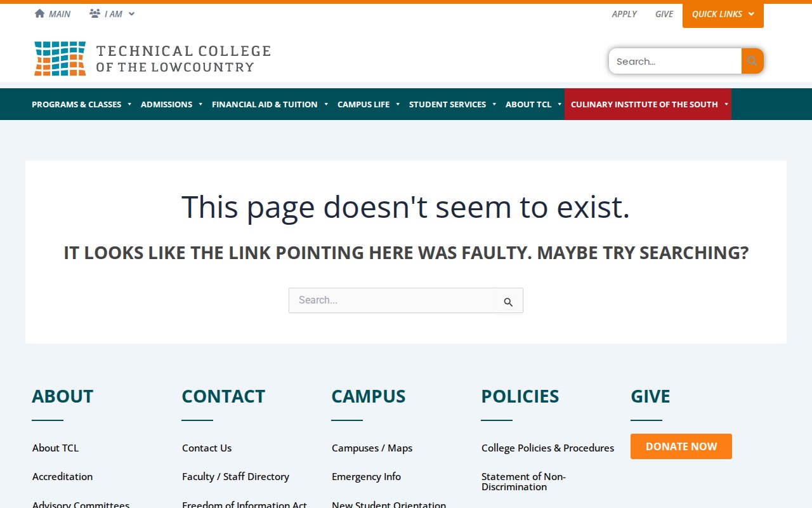Expand the I Am dropdown chevron

[132, 14]
